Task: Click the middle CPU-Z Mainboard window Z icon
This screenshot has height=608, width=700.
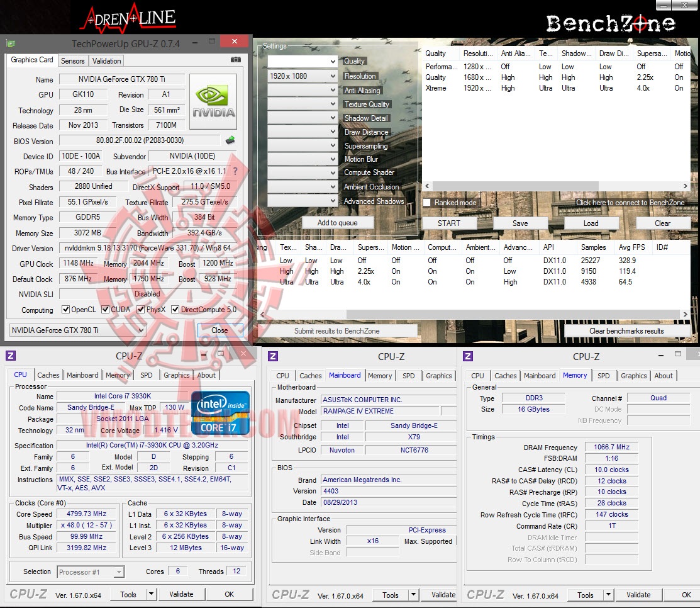Action: pos(273,356)
